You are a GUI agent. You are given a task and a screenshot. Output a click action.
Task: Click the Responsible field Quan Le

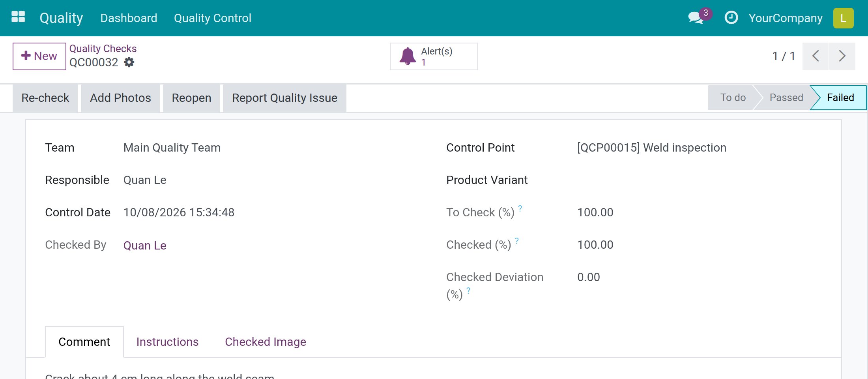145,180
